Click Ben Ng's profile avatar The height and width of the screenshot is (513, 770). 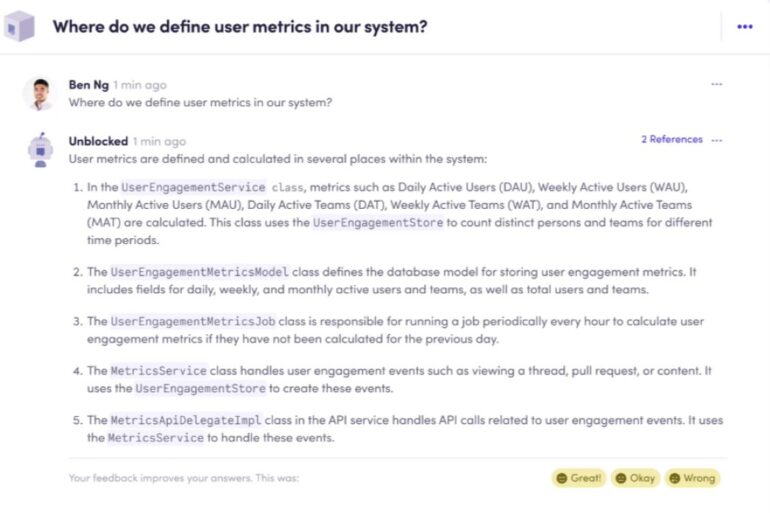tap(39, 94)
